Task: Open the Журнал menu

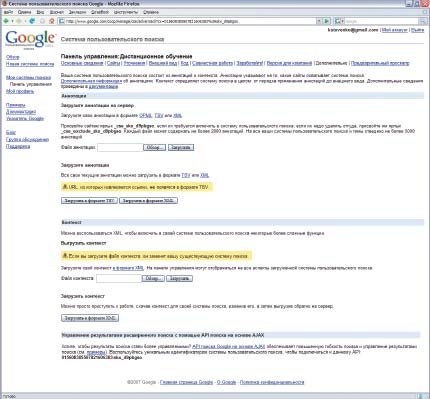Action: [57, 12]
